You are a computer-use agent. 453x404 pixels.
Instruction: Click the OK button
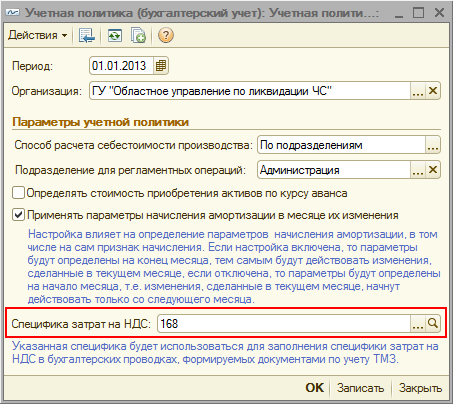315,388
